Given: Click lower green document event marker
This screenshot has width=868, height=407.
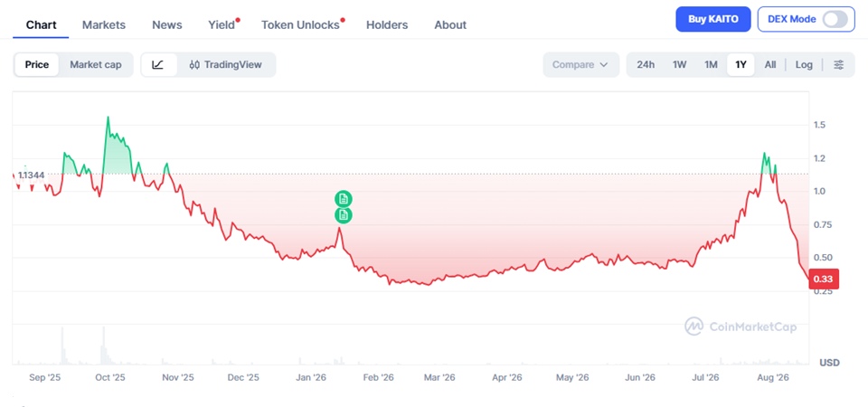Looking at the screenshot, I should (344, 215).
